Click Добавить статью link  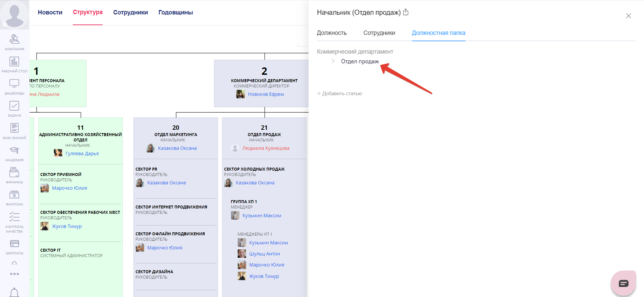pyautogui.click(x=339, y=94)
